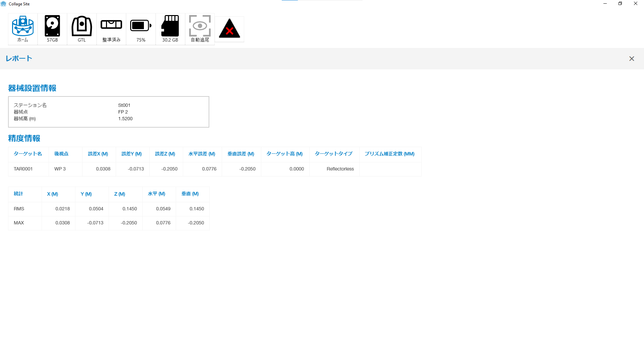The width and height of the screenshot is (644, 347).
Task: Click the 57GB hard disk storage icon
Action: pyautogui.click(x=52, y=29)
